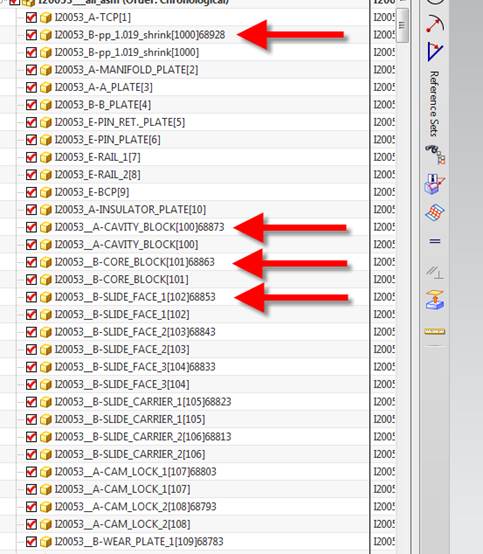Click the greyed perpendicular constraint icon
This screenshot has height=554, width=483.
435,272
